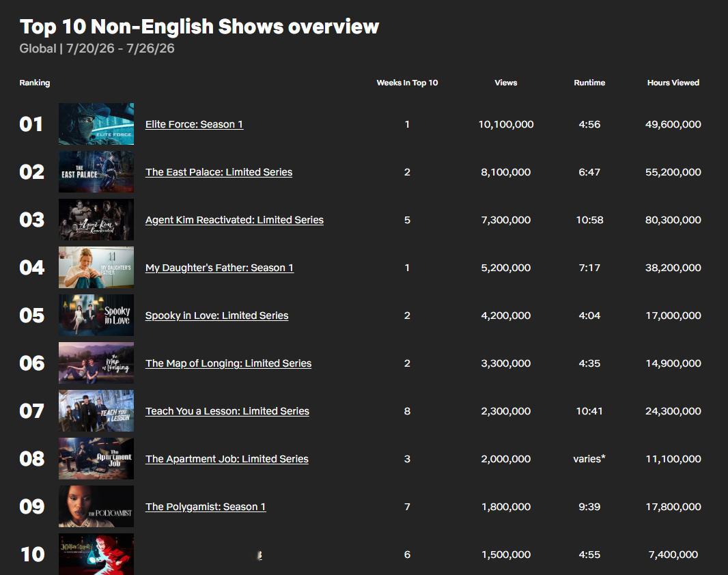Screen dimensions: 728x575
Task: Open Elite Force: Season 1 link
Action: click(x=194, y=124)
